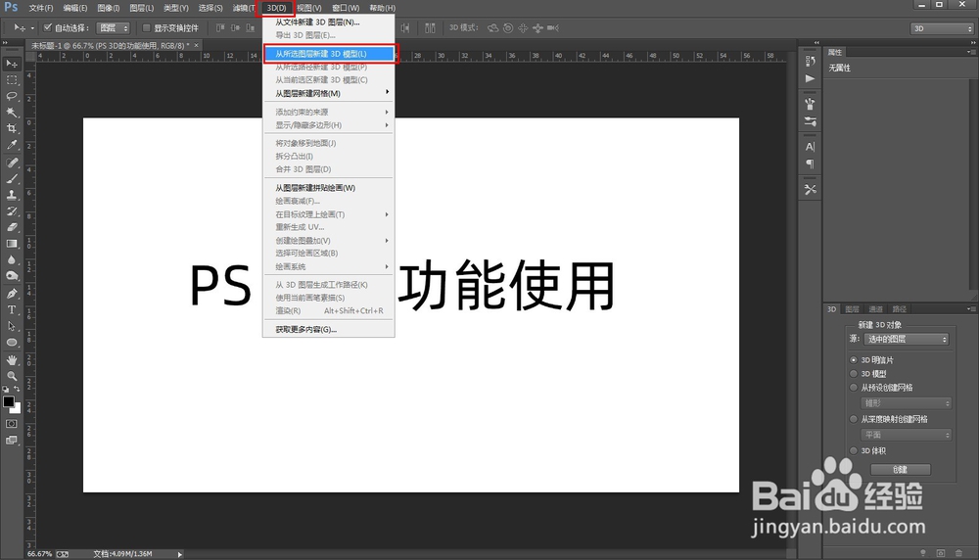Viewport: 979px width, 560px height.
Task: Open the History panel icon
Action: click(810, 61)
